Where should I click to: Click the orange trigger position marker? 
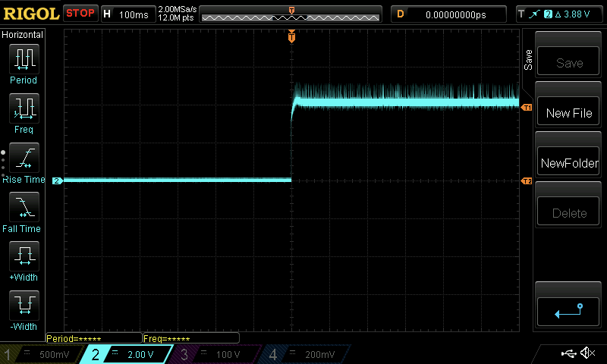click(291, 36)
